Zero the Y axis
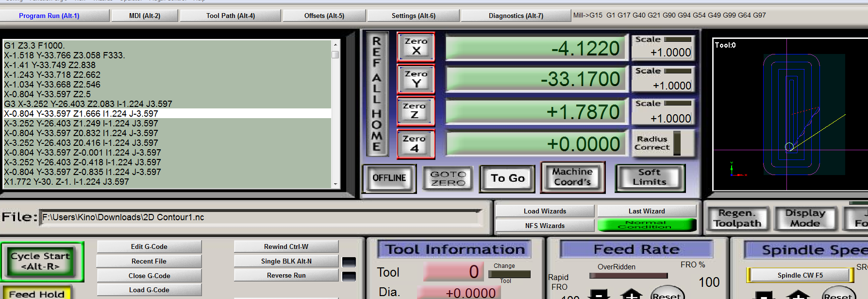 pyautogui.click(x=416, y=79)
